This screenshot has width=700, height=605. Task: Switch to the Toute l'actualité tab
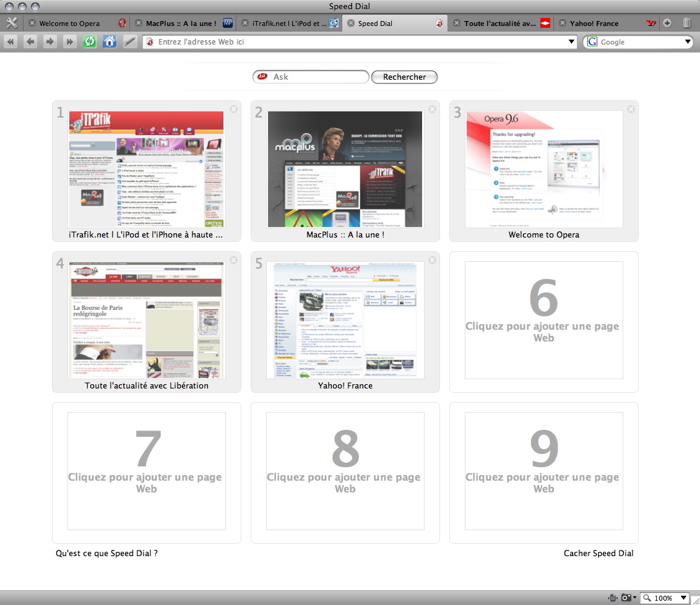tap(500, 24)
